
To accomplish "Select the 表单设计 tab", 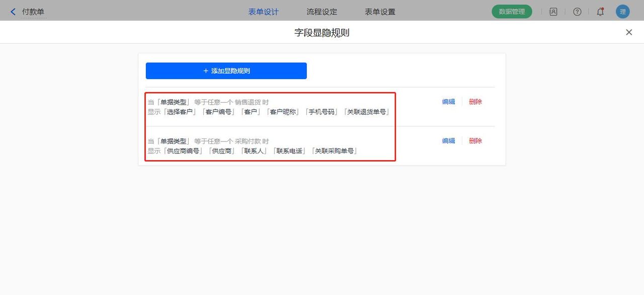I will click(263, 11).
